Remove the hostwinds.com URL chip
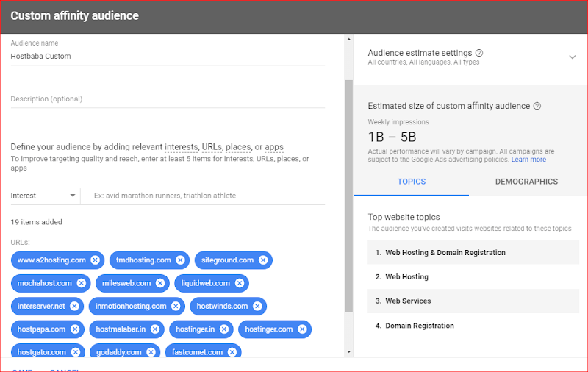This screenshot has width=588, height=372. (257, 307)
